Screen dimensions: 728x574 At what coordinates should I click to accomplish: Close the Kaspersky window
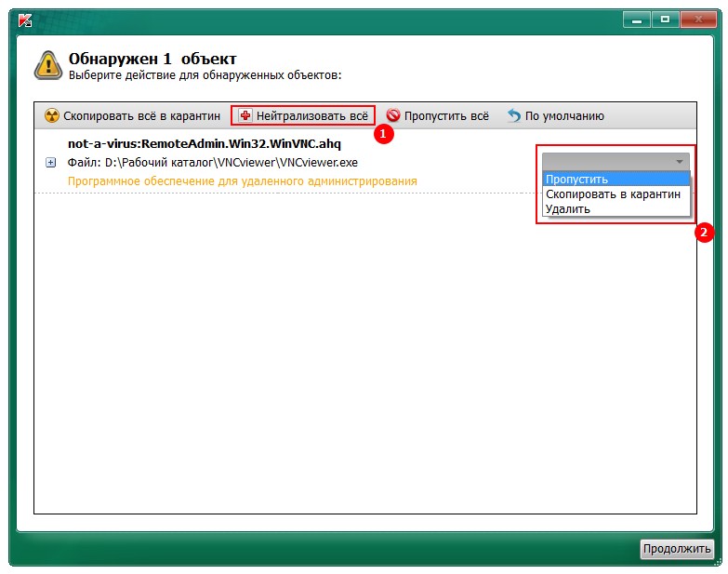[x=698, y=20]
